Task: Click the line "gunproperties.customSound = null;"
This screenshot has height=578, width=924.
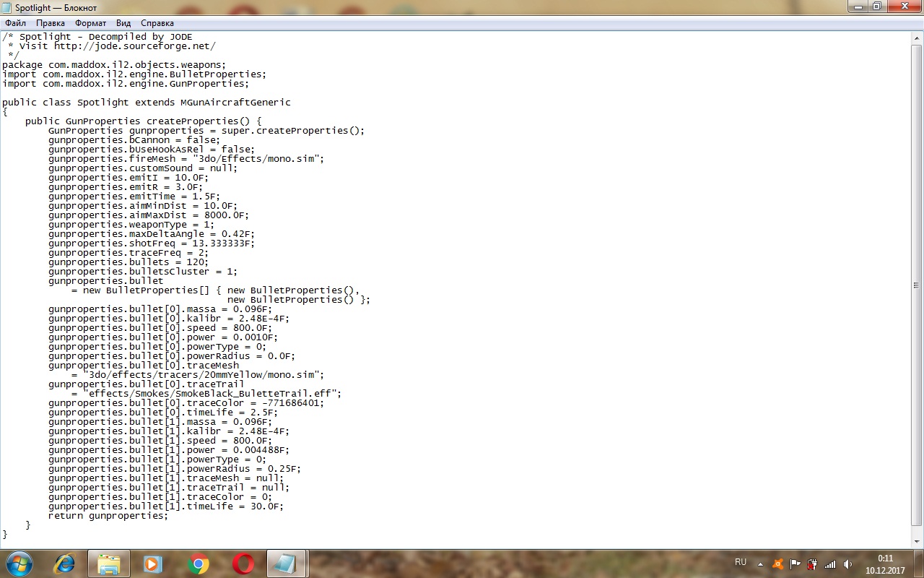Action: [x=143, y=168]
